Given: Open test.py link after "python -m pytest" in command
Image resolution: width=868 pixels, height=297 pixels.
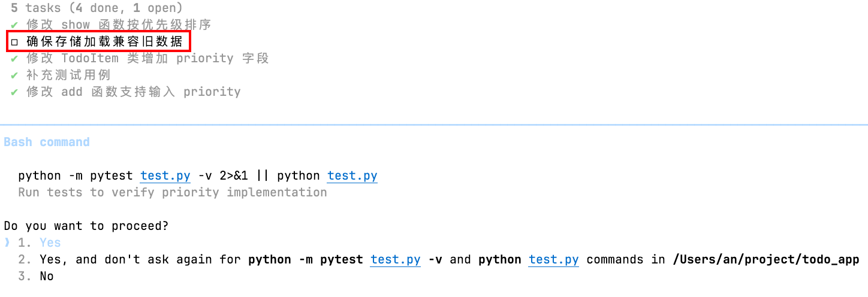Looking at the screenshot, I should tap(165, 176).
